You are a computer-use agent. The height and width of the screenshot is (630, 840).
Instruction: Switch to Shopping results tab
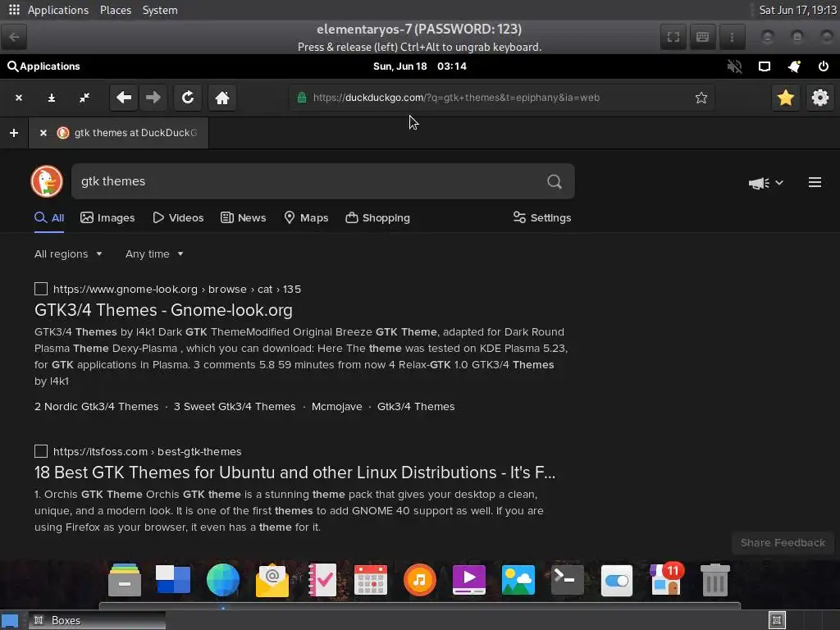coord(377,217)
